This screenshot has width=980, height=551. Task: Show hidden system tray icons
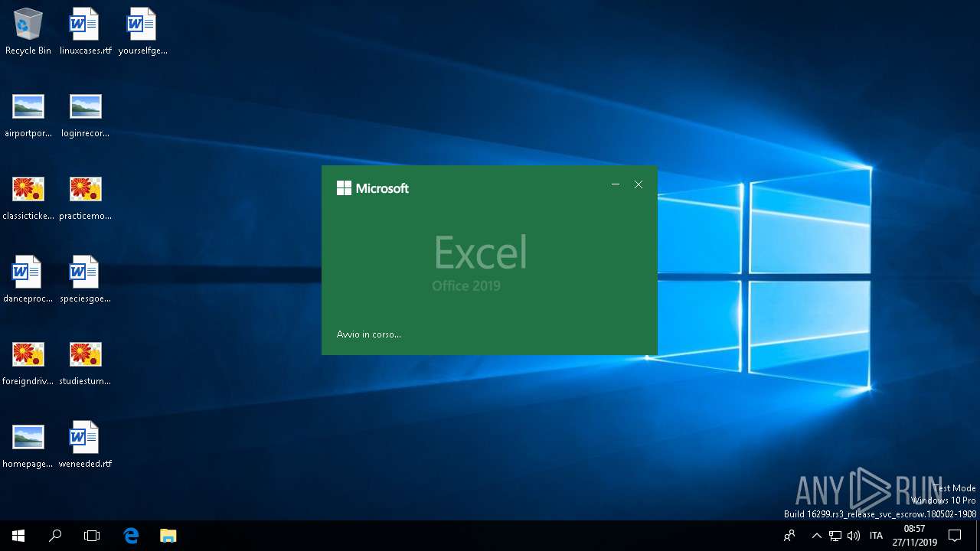click(x=817, y=536)
